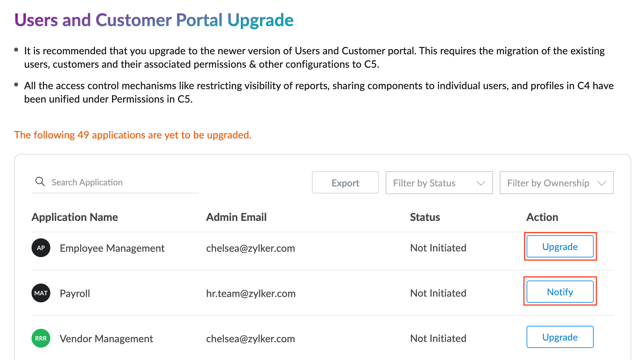Select the Vendor Management application name

106,339
